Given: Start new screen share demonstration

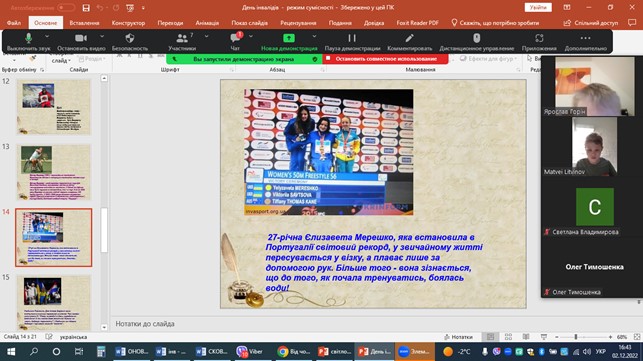Looking at the screenshot, I should (289, 42).
